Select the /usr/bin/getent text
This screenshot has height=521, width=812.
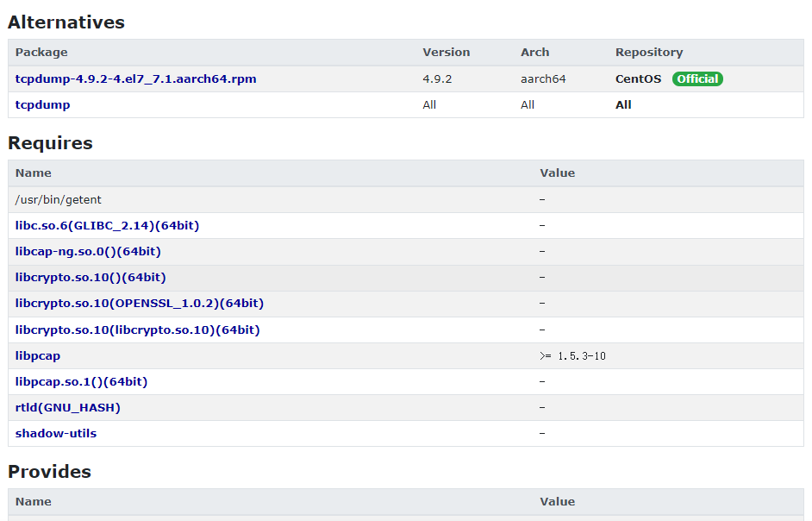point(58,199)
